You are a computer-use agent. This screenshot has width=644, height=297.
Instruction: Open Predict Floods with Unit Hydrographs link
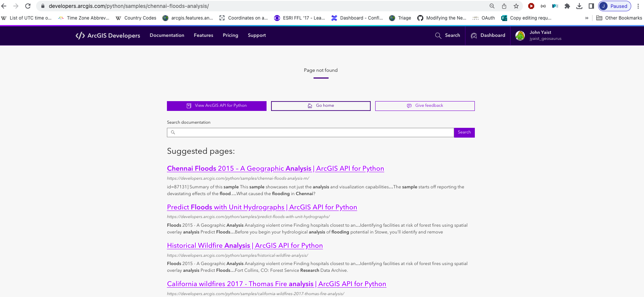click(x=262, y=207)
